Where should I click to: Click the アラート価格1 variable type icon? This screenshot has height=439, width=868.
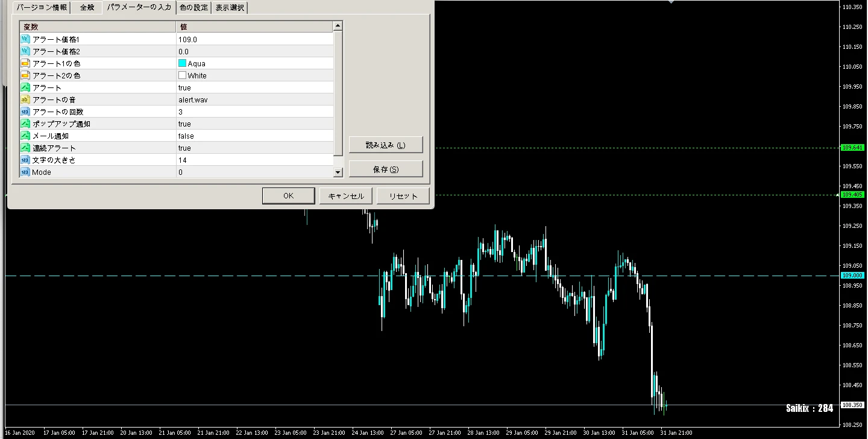pos(25,39)
